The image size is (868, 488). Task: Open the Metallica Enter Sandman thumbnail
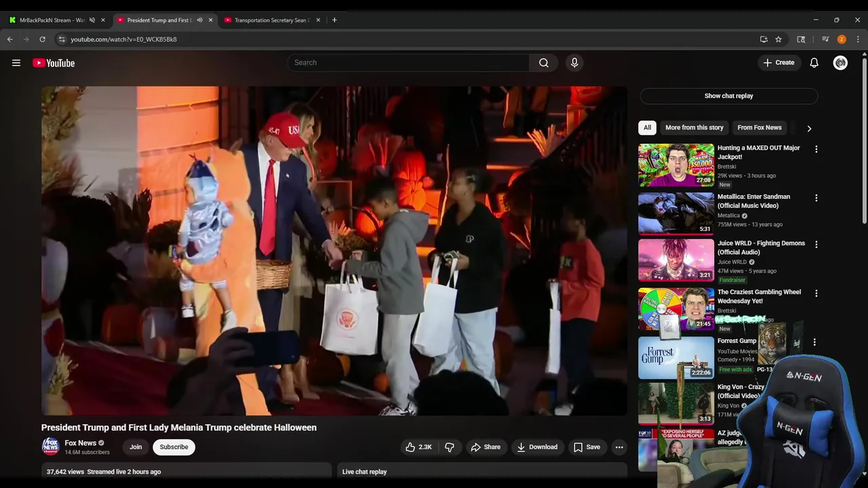676,213
